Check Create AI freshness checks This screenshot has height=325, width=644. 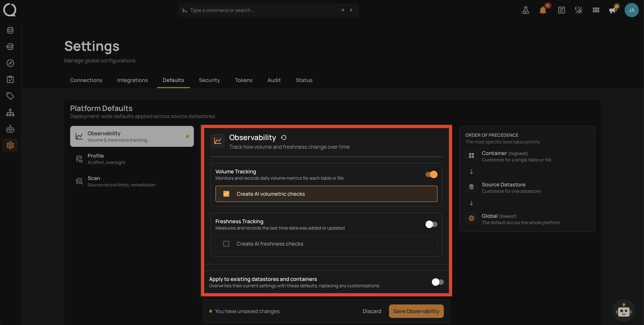click(226, 244)
